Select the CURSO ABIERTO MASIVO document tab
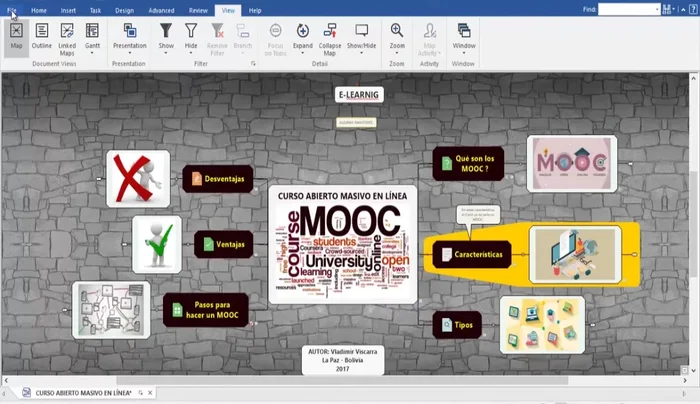This screenshot has height=404, width=700. coord(82,393)
